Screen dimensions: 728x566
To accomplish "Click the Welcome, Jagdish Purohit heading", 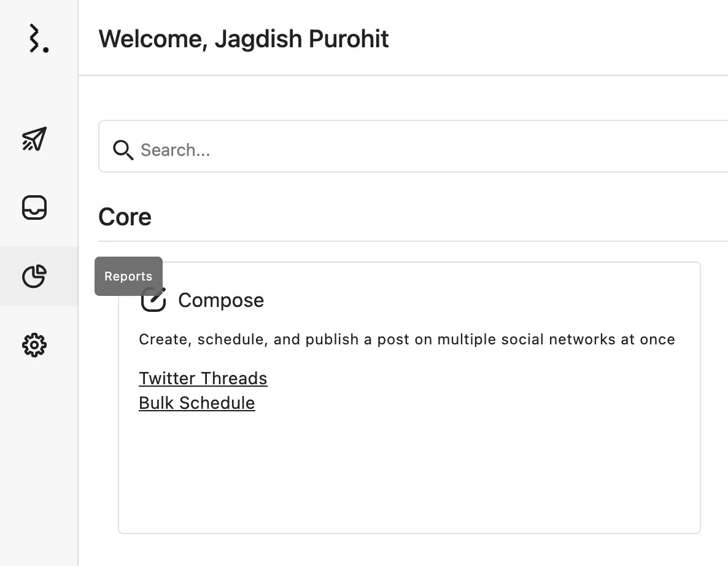I will point(244,39).
